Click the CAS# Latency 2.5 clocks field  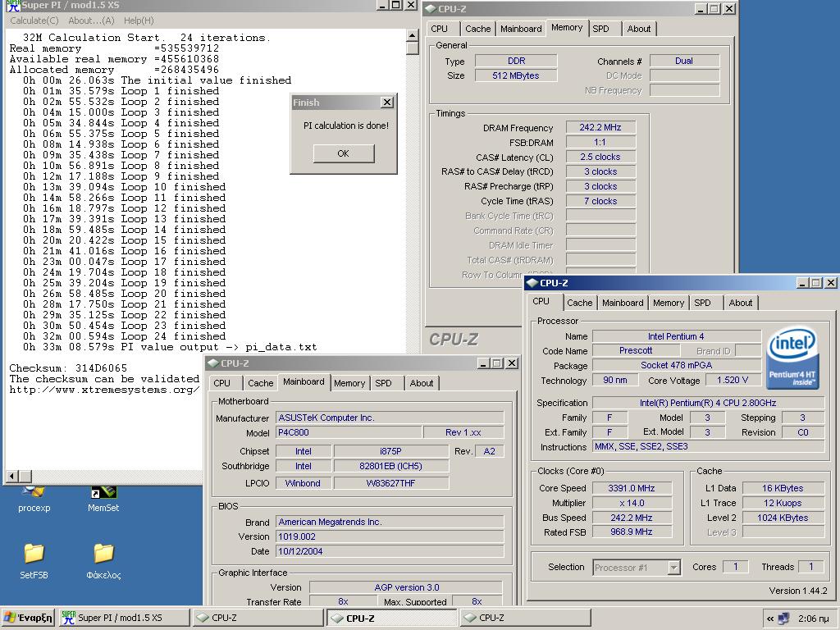click(600, 157)
